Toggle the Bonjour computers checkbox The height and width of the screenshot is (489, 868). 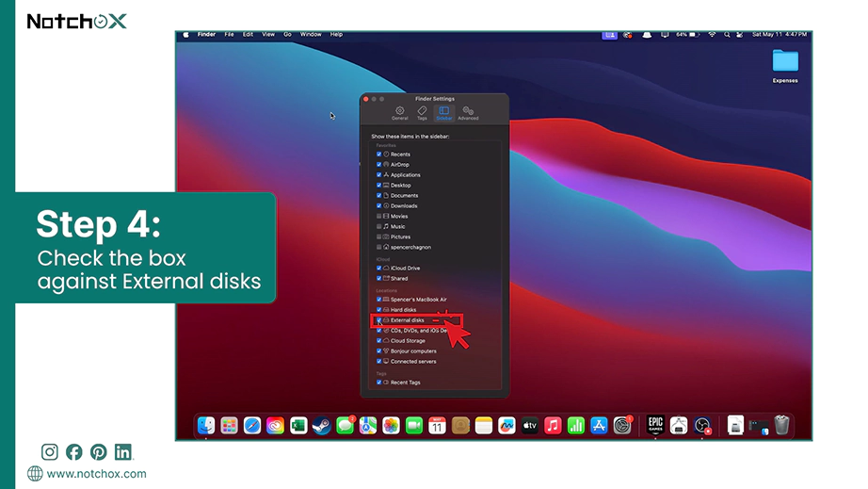379,351
